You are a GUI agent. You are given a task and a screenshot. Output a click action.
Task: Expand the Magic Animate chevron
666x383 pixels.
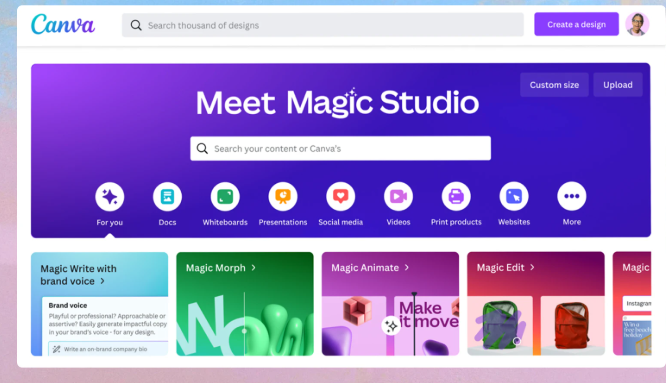click(406, 268)
